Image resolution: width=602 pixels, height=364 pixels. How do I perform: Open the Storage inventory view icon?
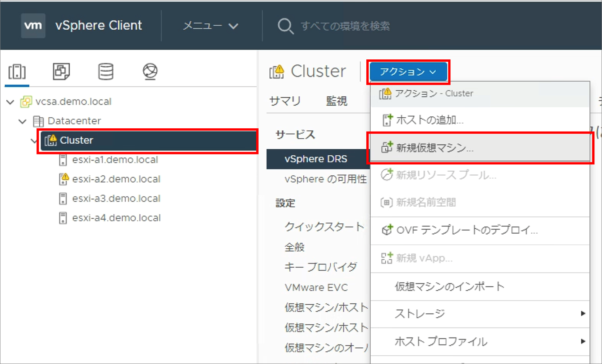[106, 72]
